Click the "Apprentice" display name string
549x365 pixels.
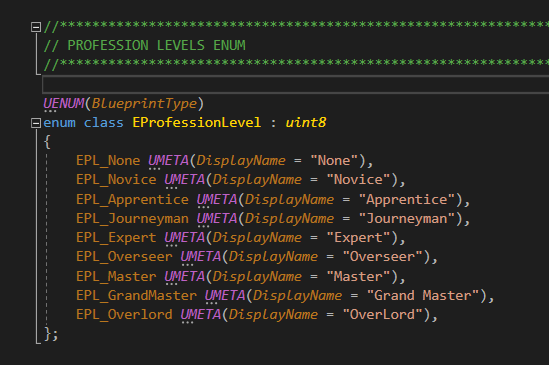pos(407,200)
